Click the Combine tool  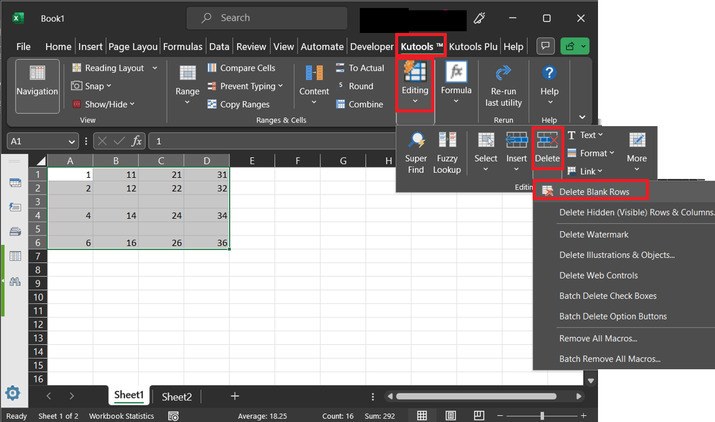pos(359,104)
